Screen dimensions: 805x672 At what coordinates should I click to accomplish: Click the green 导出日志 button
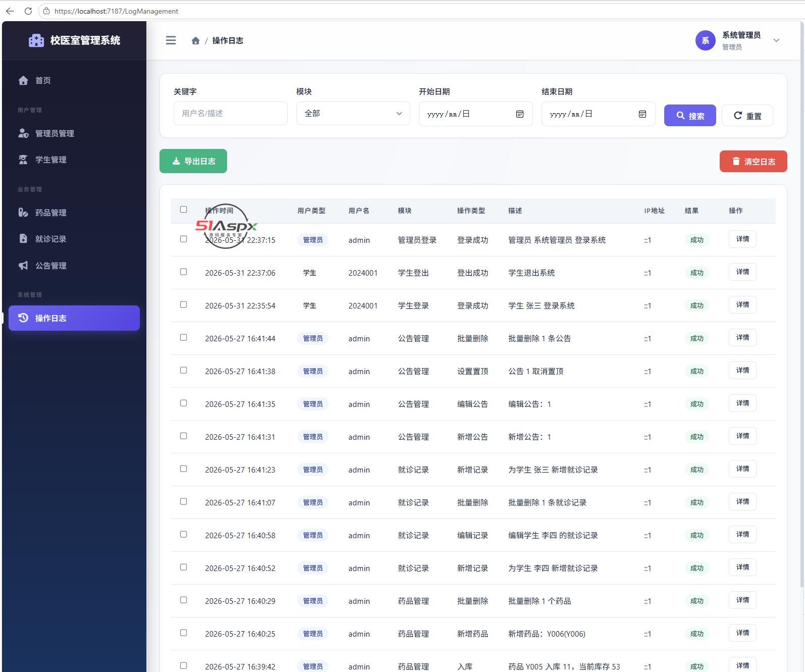[193, 161]
